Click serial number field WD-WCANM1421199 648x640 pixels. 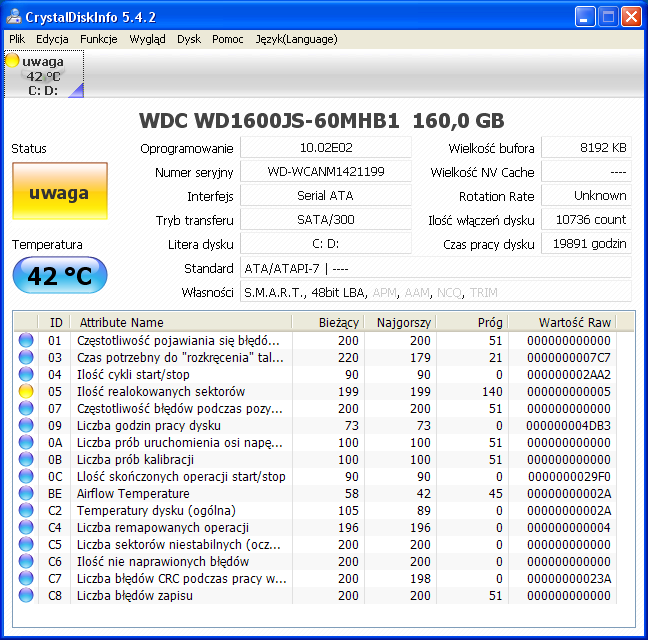[x=326, y=171]
